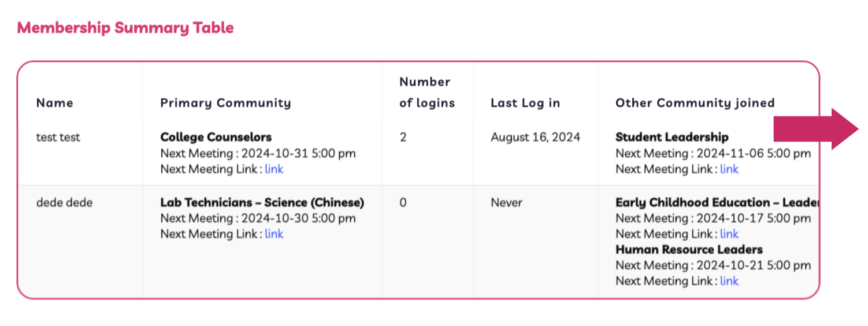The image size is (868, 326).
Task: Click the August 16, 2024 login date
Action: pyautogui.click(x=536, y=138)
